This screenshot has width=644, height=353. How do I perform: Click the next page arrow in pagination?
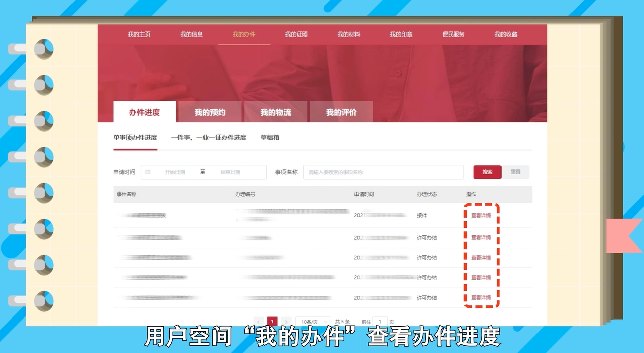coord(287,322)
